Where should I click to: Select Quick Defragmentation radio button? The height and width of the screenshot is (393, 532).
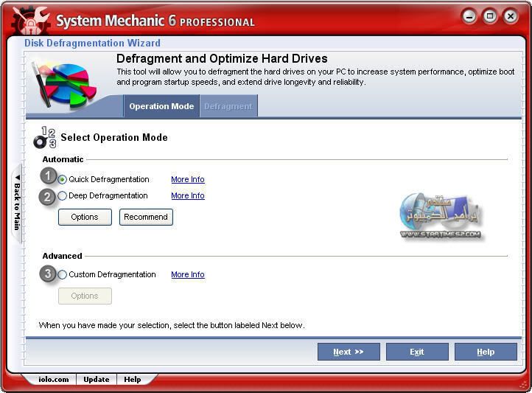tap(62, 179)
